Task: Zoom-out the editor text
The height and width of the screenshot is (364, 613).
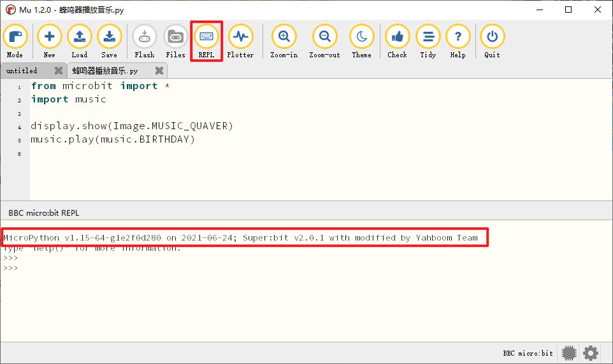Action: pyautogui.click(x=324, y=41)
